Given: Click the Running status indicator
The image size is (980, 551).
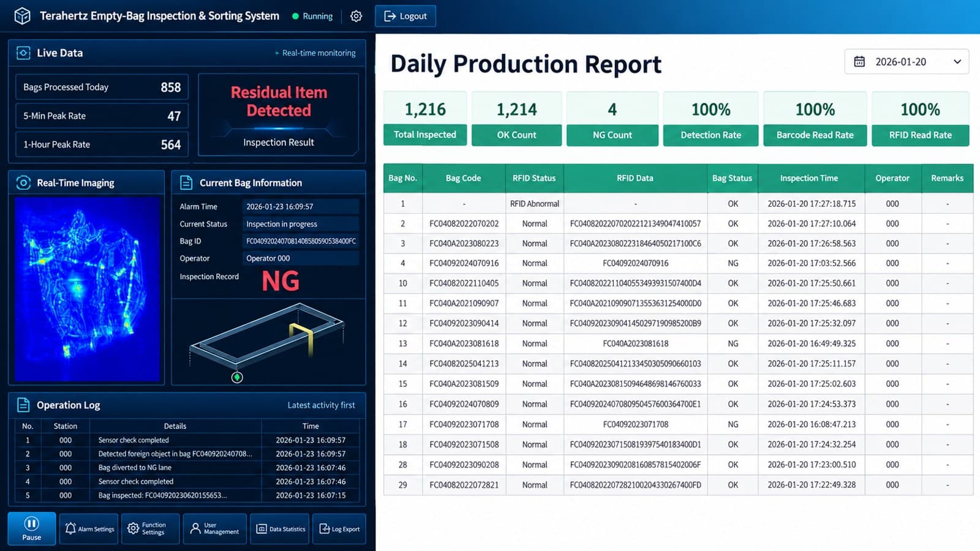Looking at the screenshot, I should coord(312,17).
